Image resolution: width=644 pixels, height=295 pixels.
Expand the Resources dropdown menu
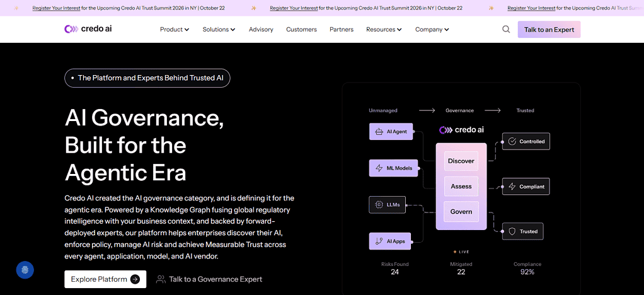(384, 29)
